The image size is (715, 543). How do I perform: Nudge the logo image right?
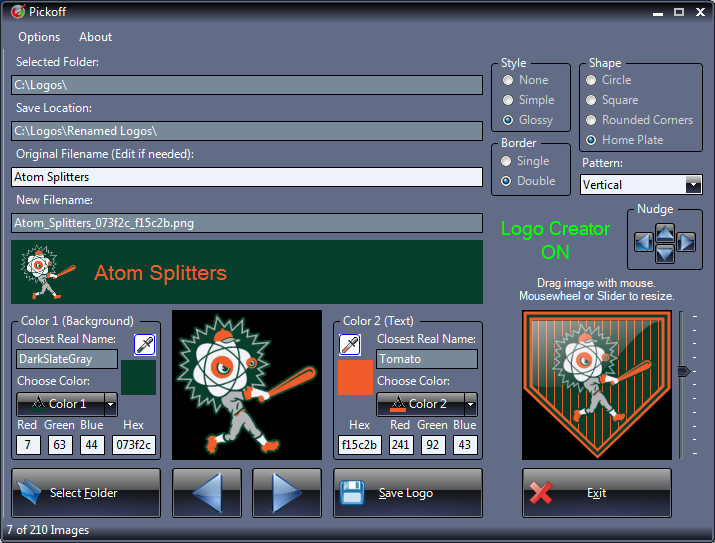(x=686, y=242)
